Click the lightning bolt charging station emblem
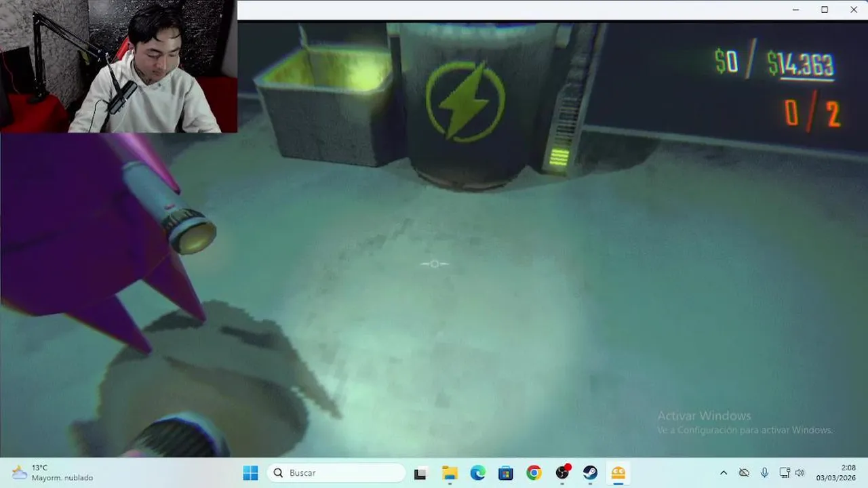Image resolution: width=868 pixels, height=488 pixels. (x=465, y=102)
